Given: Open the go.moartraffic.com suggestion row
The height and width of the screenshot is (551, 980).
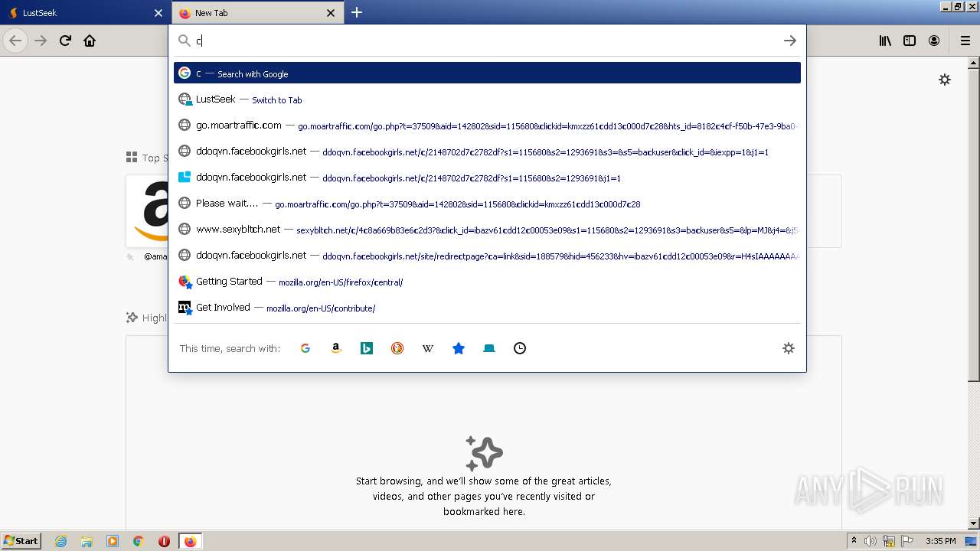Looking at the screenshot, I should 487,126.
